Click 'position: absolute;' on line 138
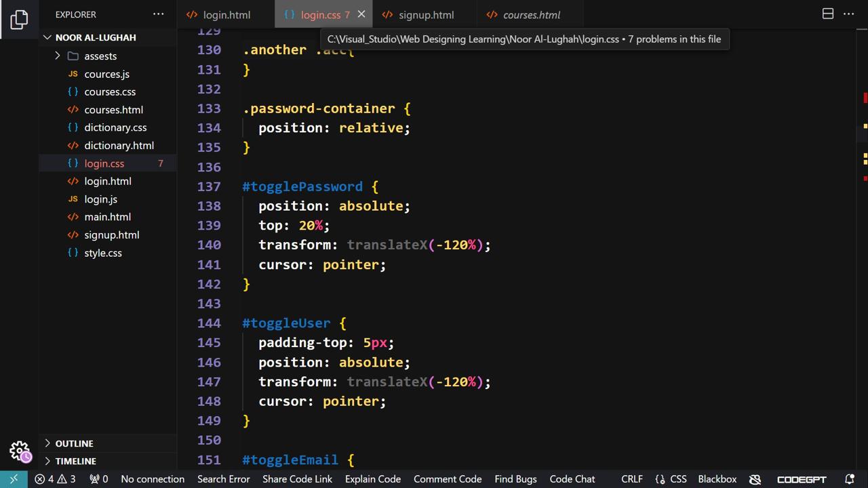The width and height of the screenshot is (868, 488). 334,206
